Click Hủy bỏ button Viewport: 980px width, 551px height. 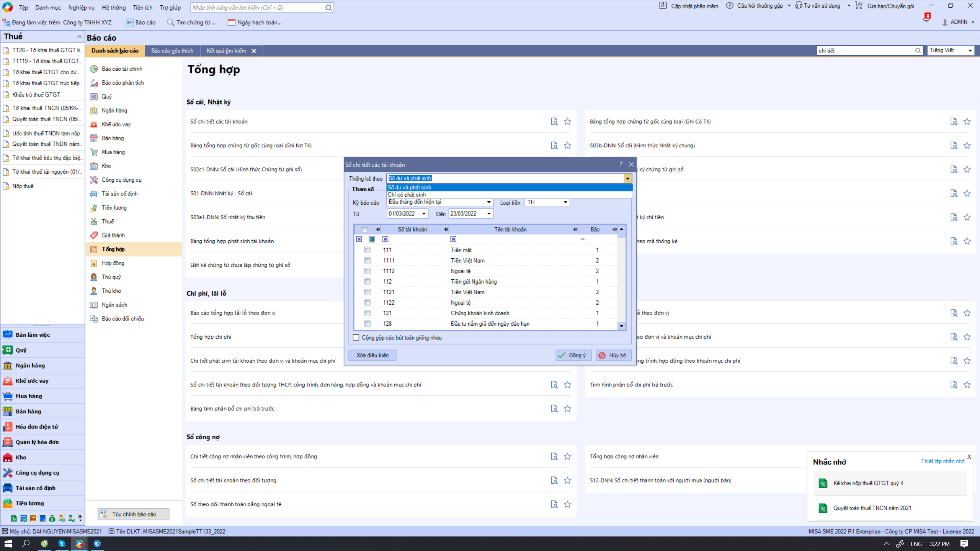[x=613, y=355]
